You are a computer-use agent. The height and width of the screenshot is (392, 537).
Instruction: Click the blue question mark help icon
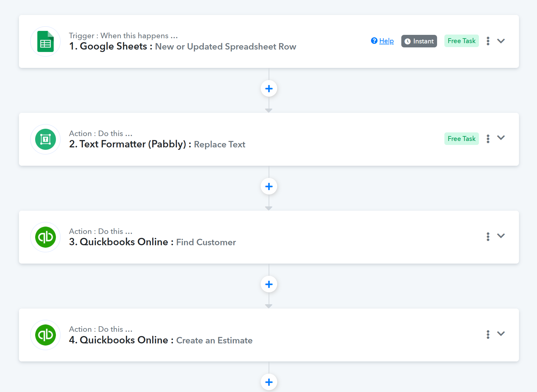pyautogui.click(x=374, y=41)
